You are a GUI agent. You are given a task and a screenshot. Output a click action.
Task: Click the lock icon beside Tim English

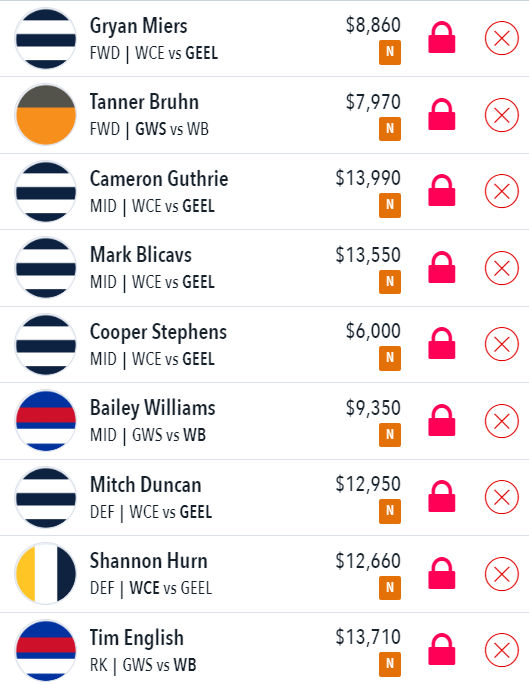point(442,649)
